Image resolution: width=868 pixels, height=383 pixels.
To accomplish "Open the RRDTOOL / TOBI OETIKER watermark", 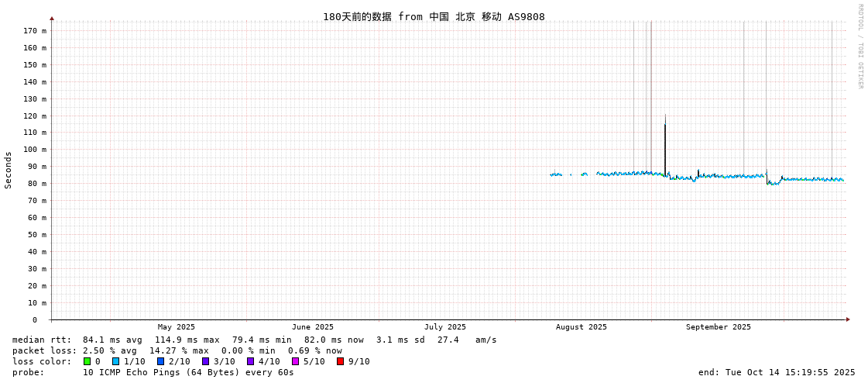I will click(x=859, y=47).
